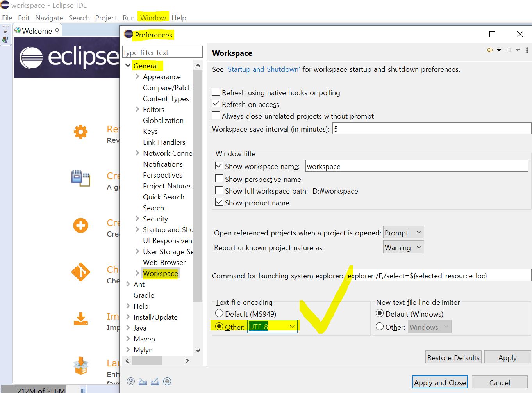Click the Cancel button
The height and width of the screenshot is (393, 532).
click(x=500, y=382)
